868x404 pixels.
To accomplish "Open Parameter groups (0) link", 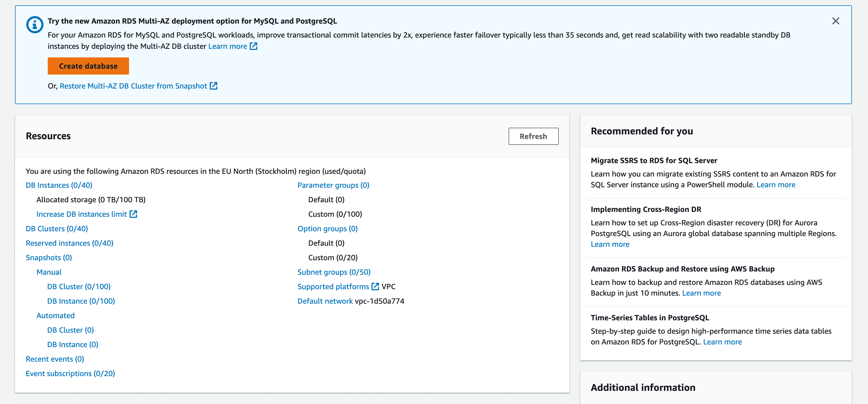I will click(x=333, y=185).
